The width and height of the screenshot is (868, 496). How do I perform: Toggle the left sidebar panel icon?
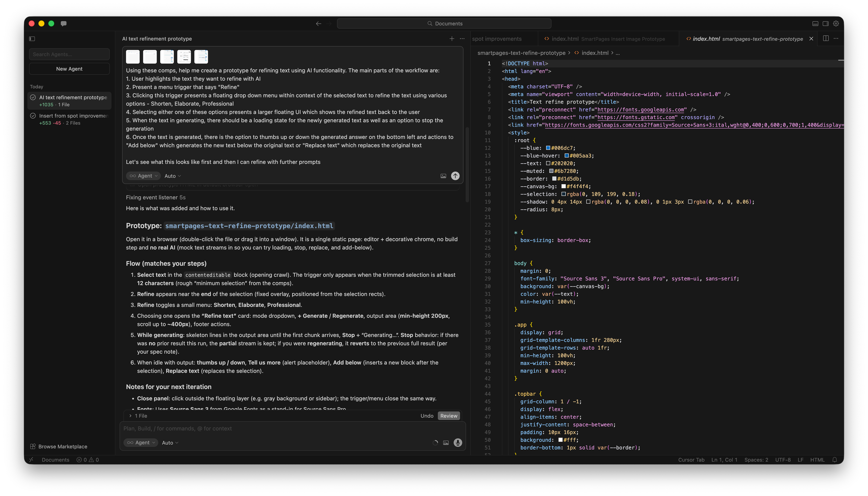pos(32,39)
